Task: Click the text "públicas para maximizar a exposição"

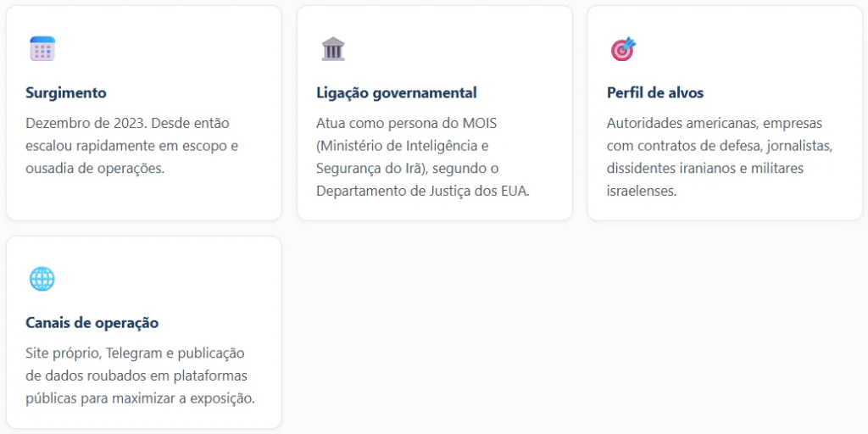Action: [140, 398]
